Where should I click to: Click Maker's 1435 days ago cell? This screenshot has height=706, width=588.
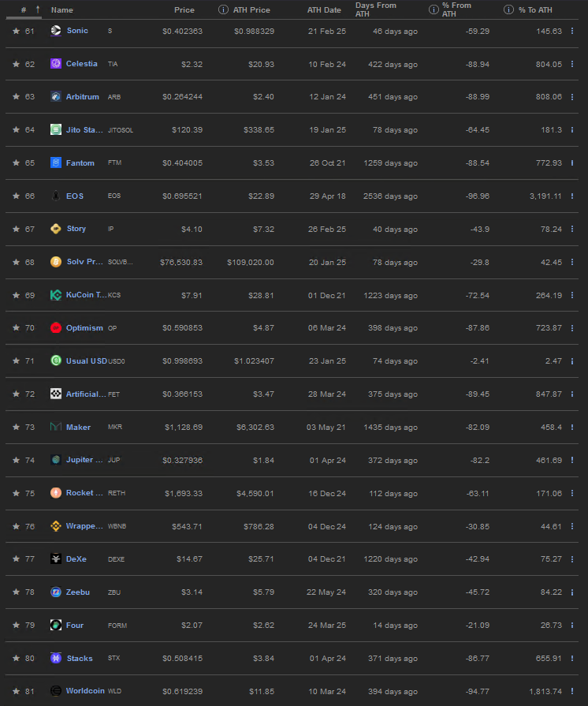click(x=390, y=428)
